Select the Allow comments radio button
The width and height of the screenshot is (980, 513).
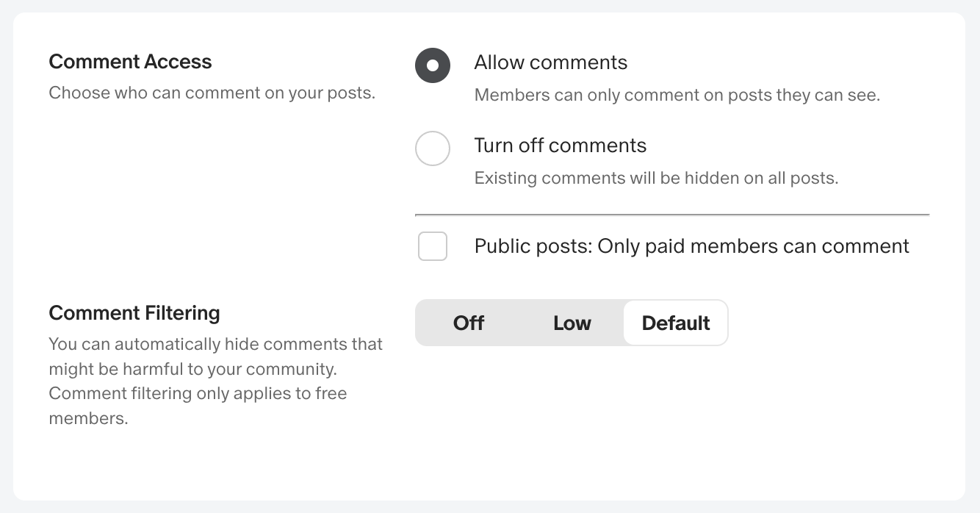click(433, 65)
